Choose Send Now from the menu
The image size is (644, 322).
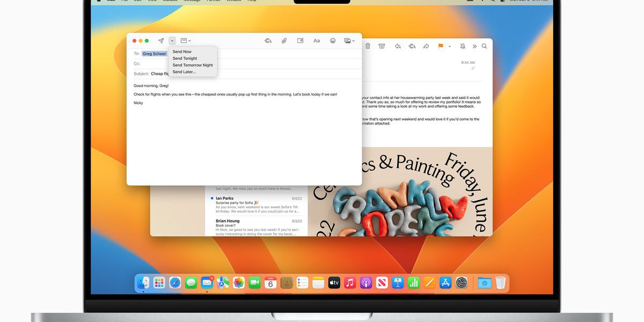[x=182, y=52]
